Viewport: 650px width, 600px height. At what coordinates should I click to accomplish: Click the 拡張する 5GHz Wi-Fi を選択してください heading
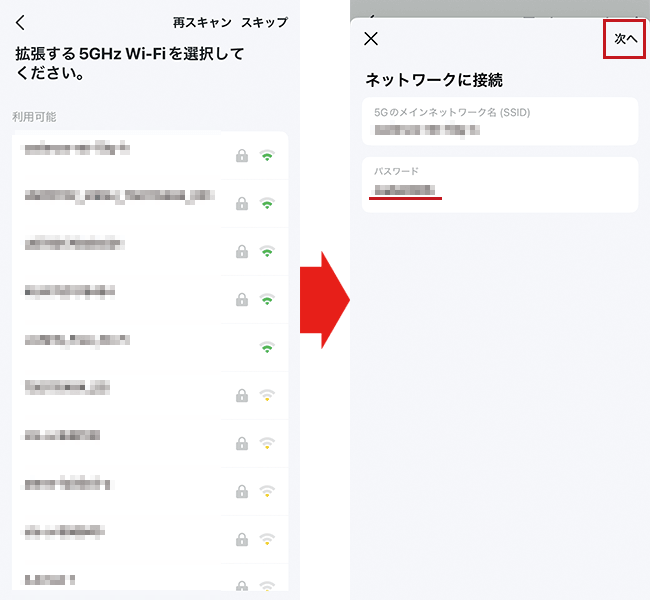[130, 63]
